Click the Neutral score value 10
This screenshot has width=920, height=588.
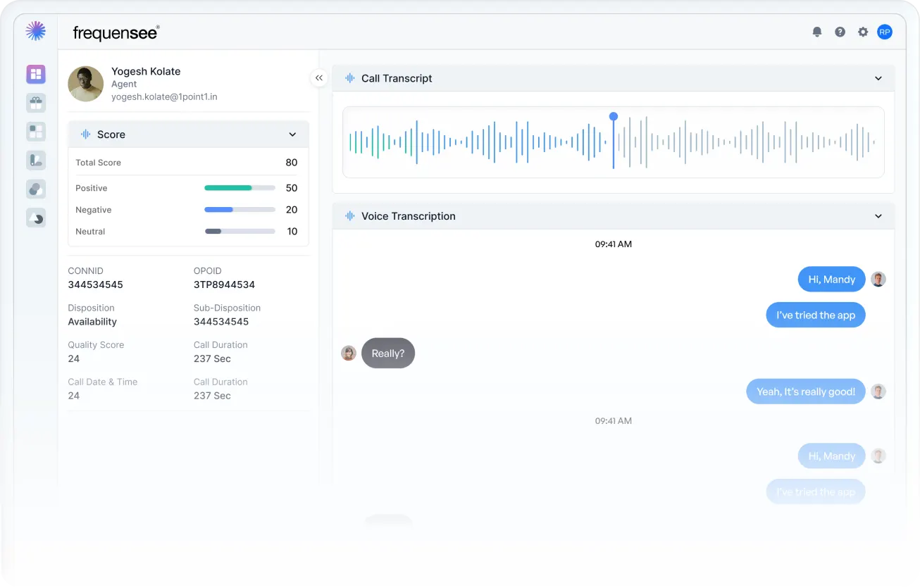(292, 232)
